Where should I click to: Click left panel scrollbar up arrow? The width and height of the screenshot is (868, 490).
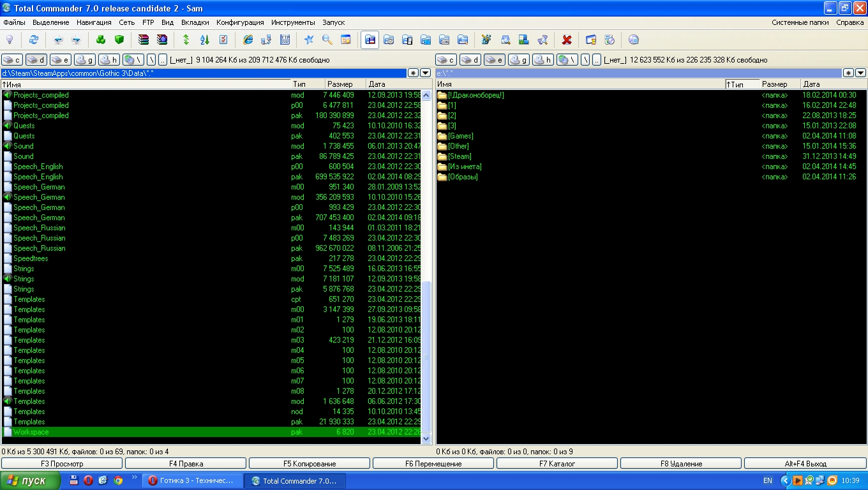[427, 94]
